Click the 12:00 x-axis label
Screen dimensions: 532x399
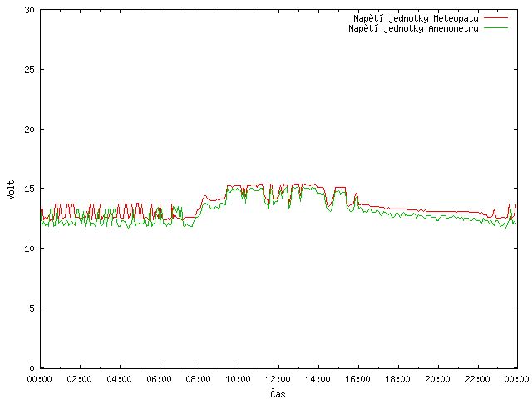click(x=278, y=379)
